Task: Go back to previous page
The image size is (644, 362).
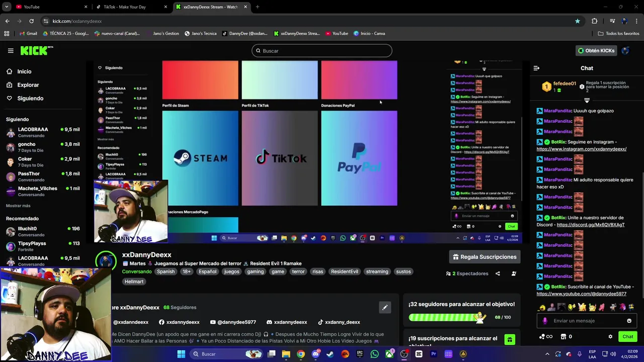Action: tap(7, 21)
